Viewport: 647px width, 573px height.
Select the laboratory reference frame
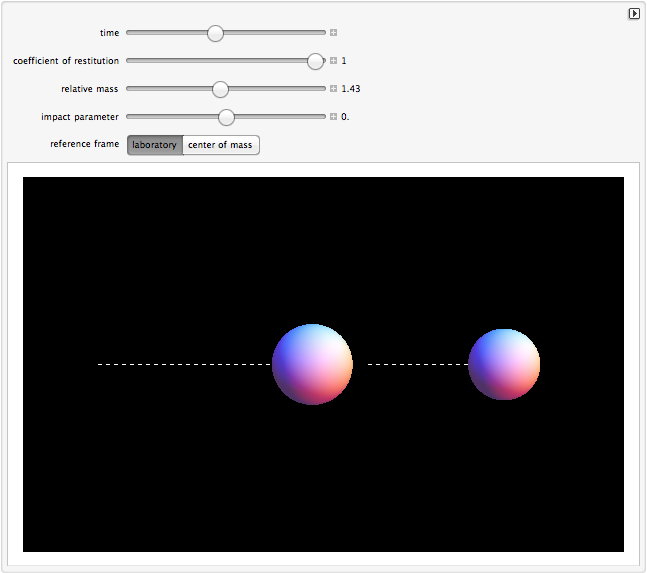[x=154, y=145]
